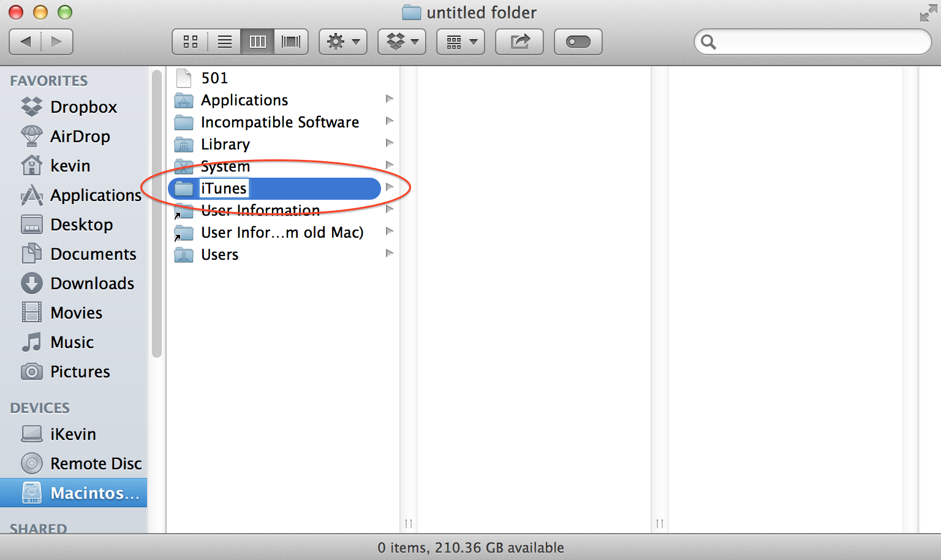Switch to column view
941x560 pixels.
[258, 42]
